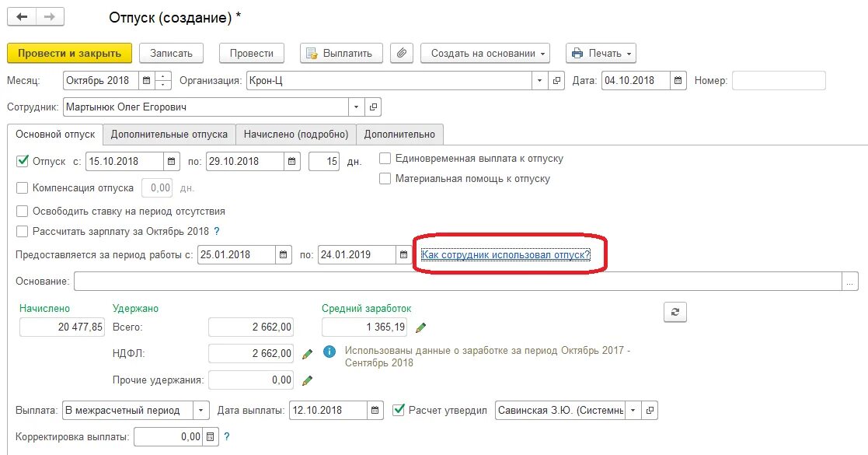
Task: Open calendar picker for Месяц field
Action: 146,80
